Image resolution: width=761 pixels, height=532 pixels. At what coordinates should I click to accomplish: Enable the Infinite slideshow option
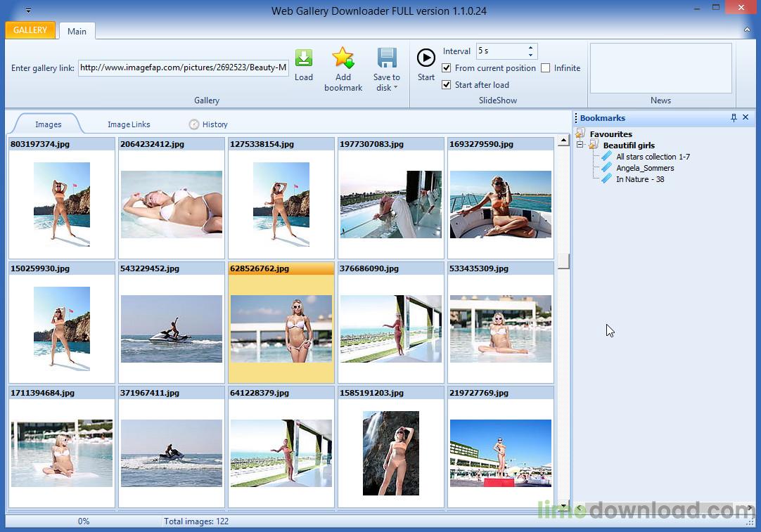(545, 67)
